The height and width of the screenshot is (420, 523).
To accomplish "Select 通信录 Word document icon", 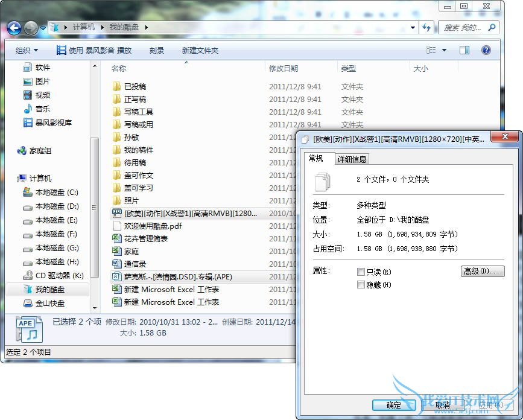I will coord(116,264).
